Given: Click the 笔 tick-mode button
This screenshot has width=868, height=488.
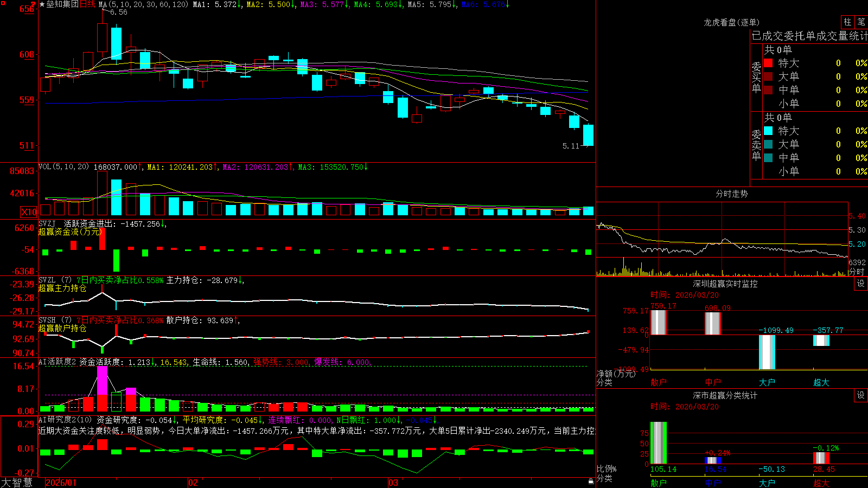Looking at the screenshot, I should [861, 22].
